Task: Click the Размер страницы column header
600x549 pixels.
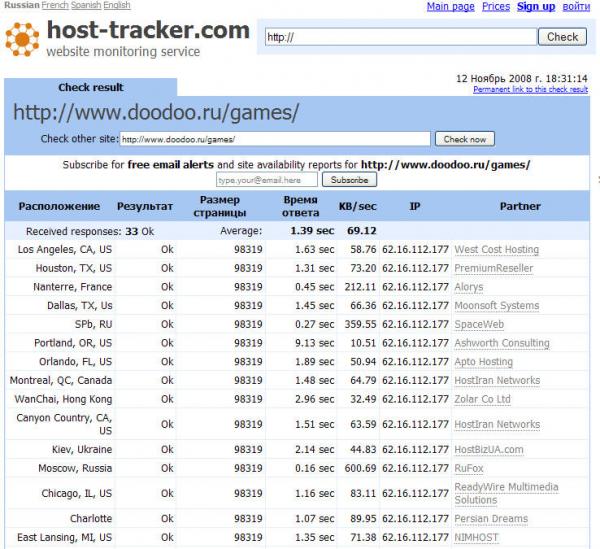Action: pyautogui.click(x=220, y=206)
